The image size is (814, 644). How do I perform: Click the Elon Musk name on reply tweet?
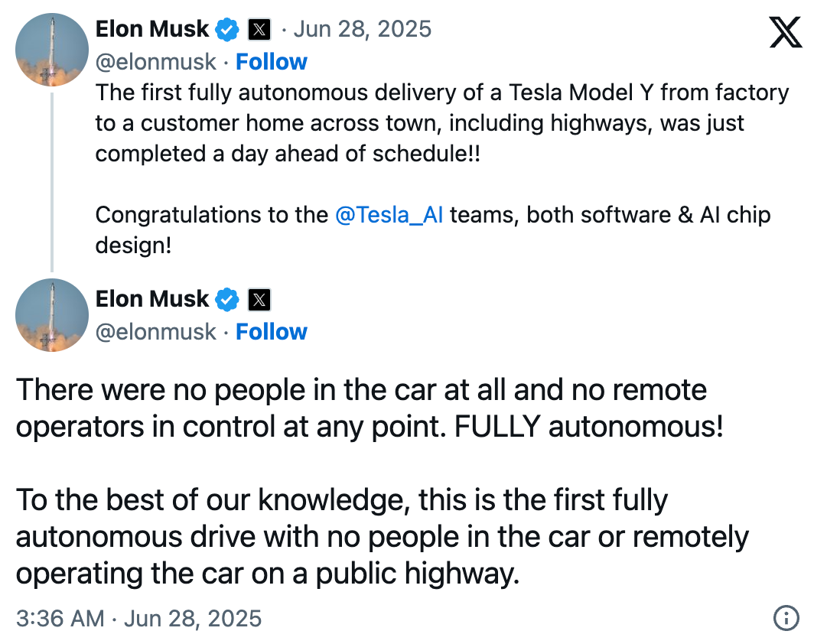[152, 299]
